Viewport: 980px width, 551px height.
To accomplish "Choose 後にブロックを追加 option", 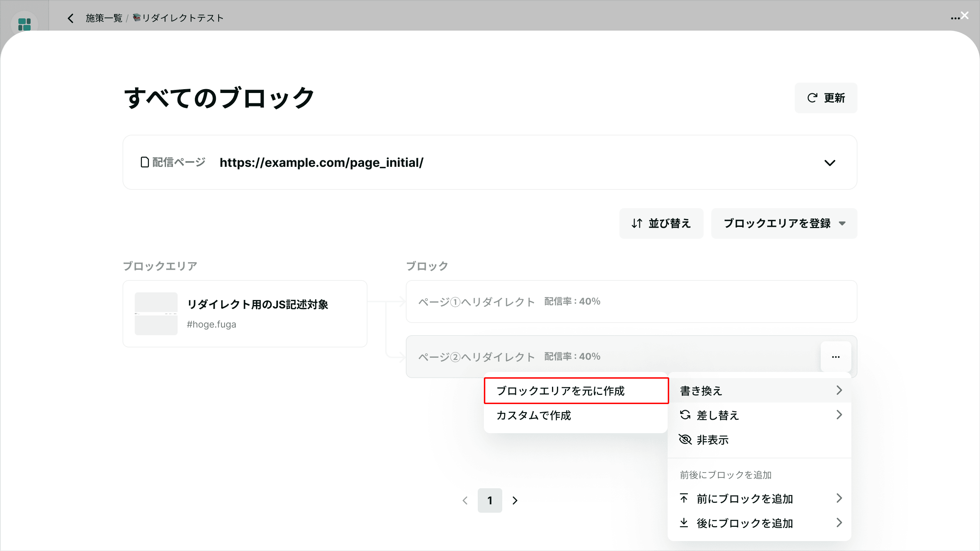I will (744, 523).
